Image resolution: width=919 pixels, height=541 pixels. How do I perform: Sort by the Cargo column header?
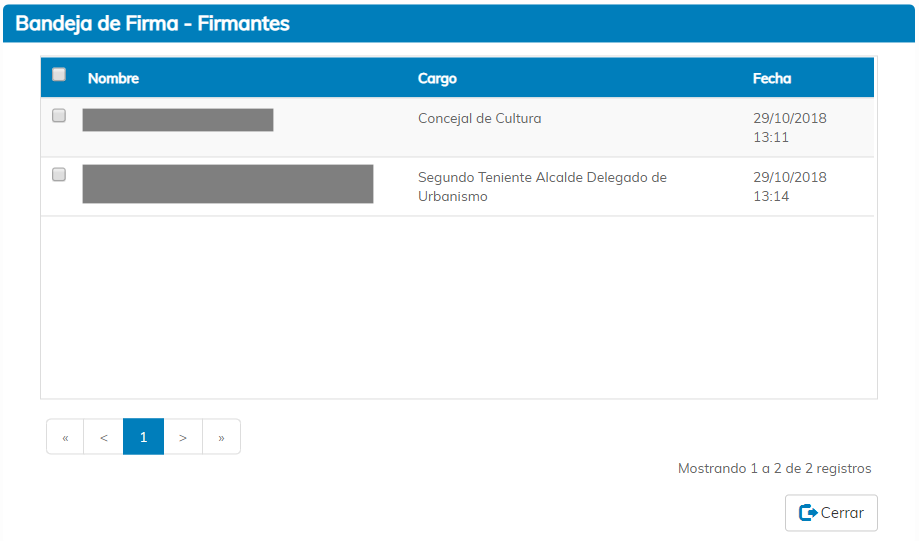point(437,79)
